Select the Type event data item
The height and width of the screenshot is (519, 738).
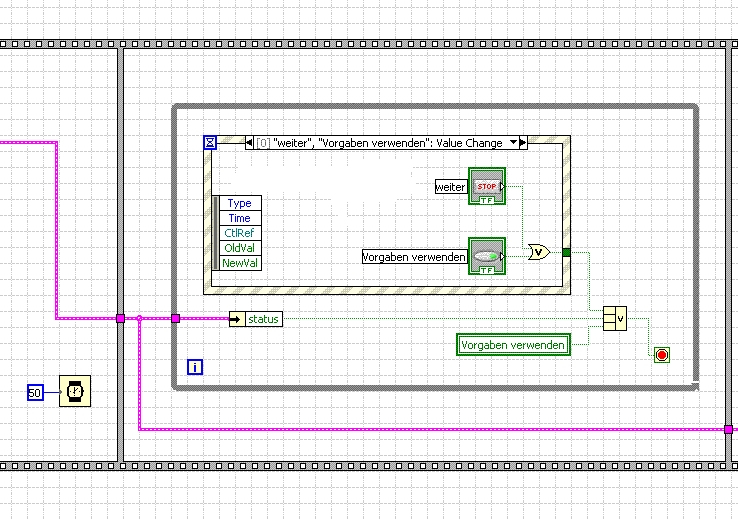click(x=240, y=203)
